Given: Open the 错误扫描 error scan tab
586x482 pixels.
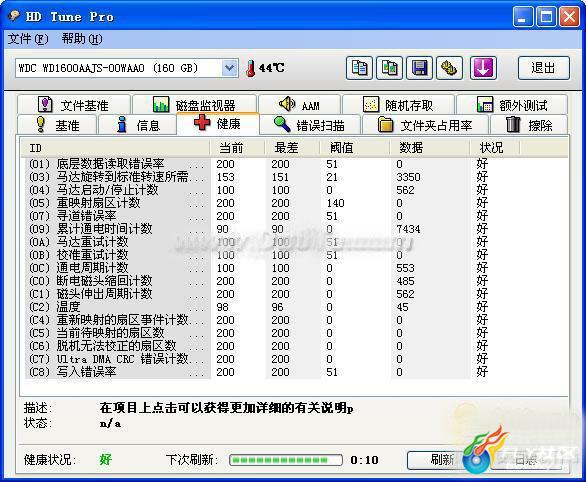Looking at the screenshot, I should 310,124.
